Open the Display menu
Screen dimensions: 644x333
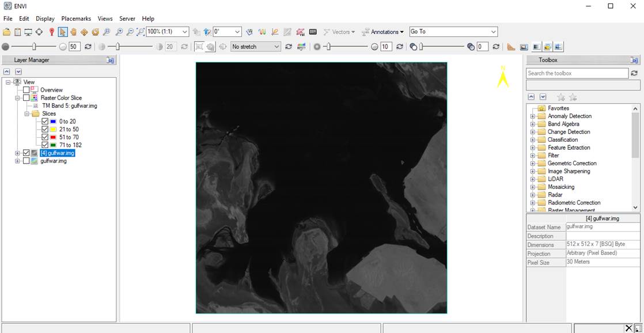45,18
